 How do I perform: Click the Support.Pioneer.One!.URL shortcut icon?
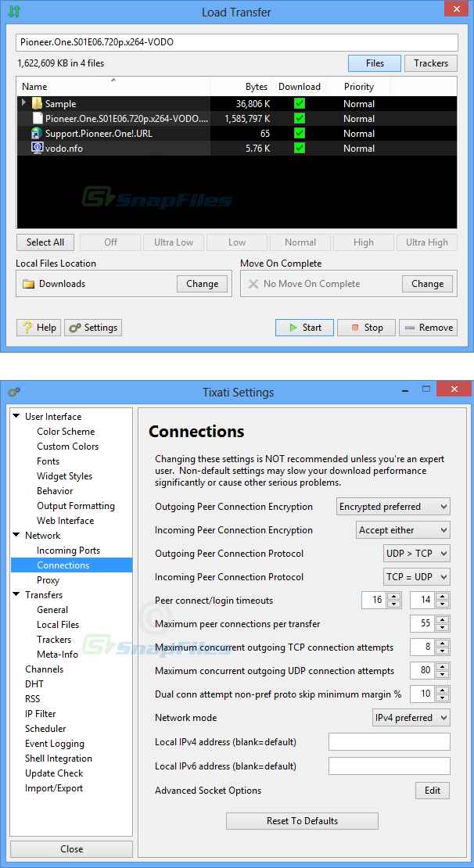[x=37, y=134]
